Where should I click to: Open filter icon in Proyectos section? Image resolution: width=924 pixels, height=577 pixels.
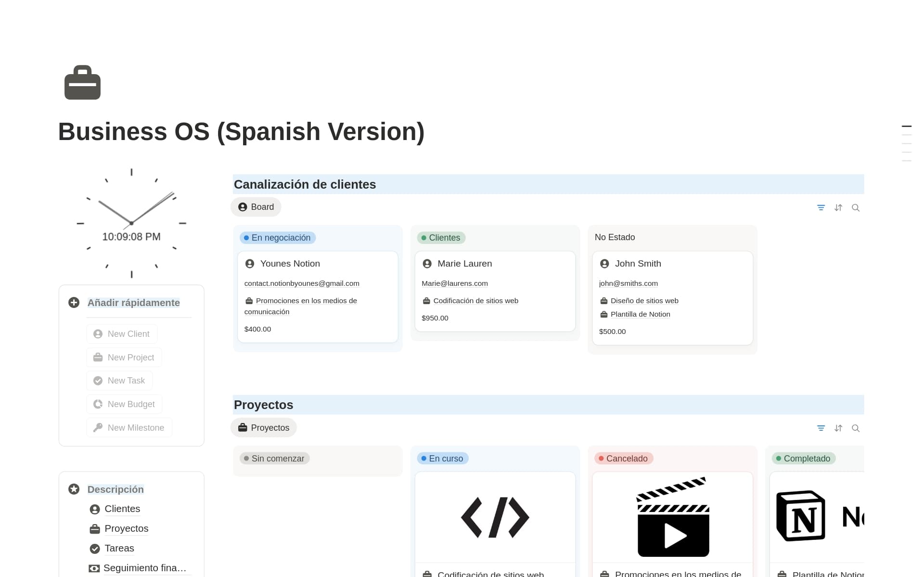click(821, 428)
